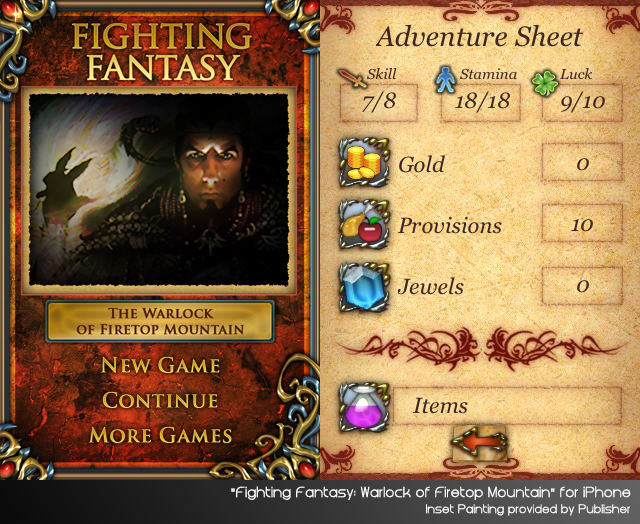This screenshot has width=640, height=524.
Task: Open More Games
Action: click(160, 435)
